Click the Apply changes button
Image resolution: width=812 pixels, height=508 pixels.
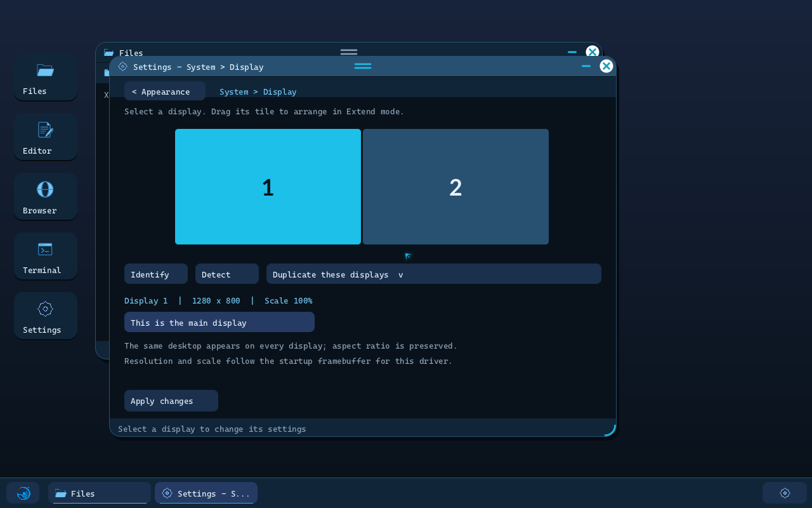click(x=171, y=401)
